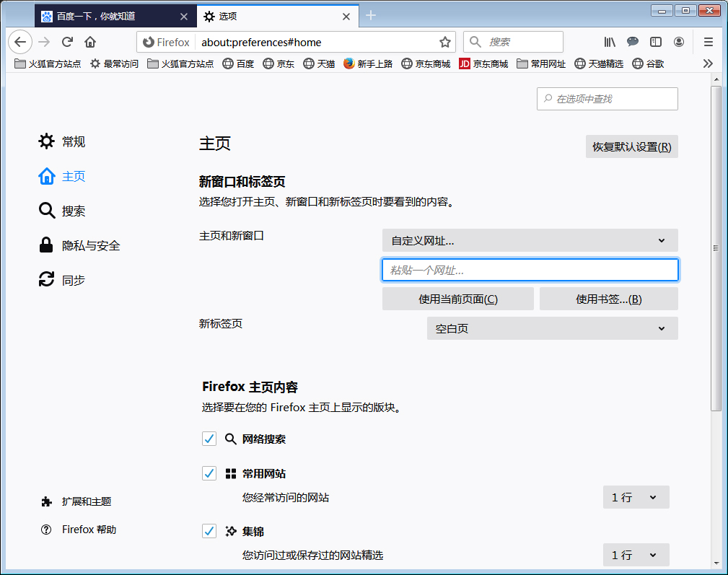Screen dimensions: 728x575
Task: Click the 扩展和主题 puzzle icon
Action: tap(45, 501)
